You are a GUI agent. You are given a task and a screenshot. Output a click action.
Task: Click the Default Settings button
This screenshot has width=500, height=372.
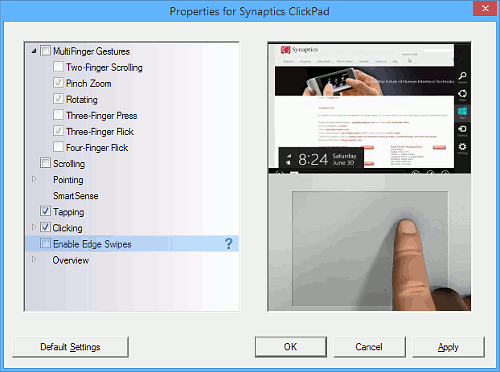pos(70,347)
